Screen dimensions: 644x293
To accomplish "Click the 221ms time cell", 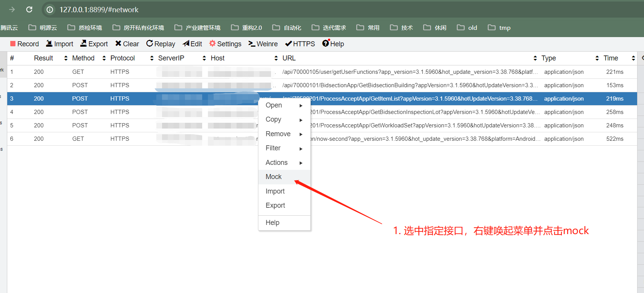I will click(x=615, y=72).
